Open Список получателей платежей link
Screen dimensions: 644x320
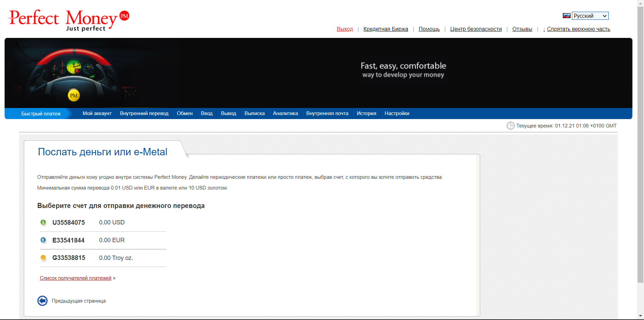tap(75, 278)
